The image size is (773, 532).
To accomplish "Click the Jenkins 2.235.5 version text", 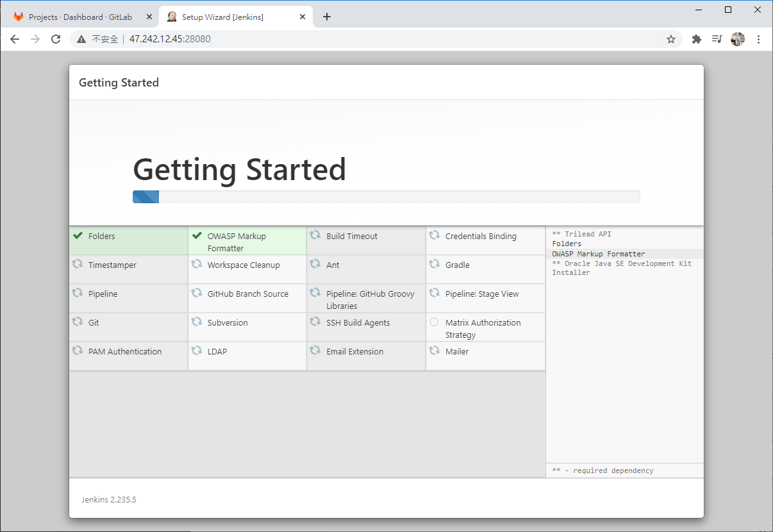I will (109, 499).
